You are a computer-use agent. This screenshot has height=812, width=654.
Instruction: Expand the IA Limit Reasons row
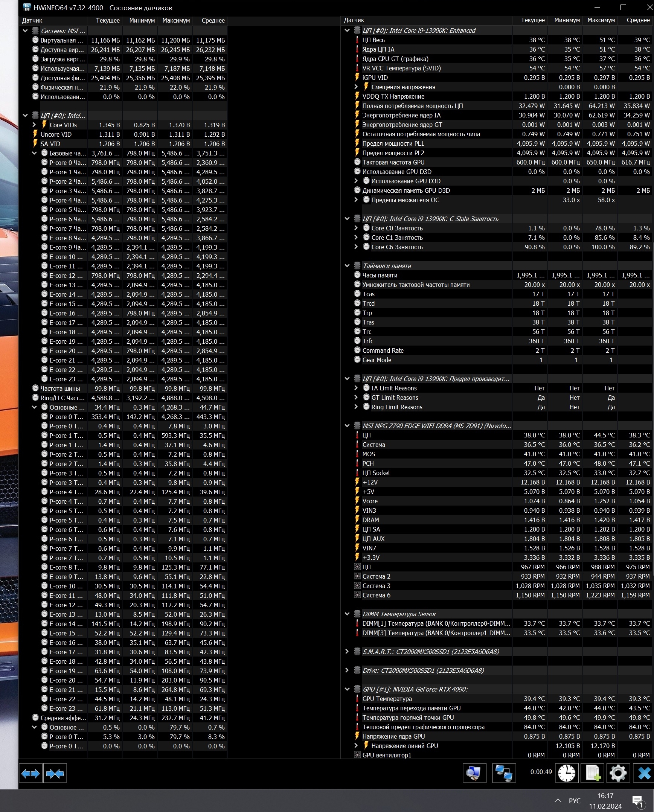[x=356, y=388]
